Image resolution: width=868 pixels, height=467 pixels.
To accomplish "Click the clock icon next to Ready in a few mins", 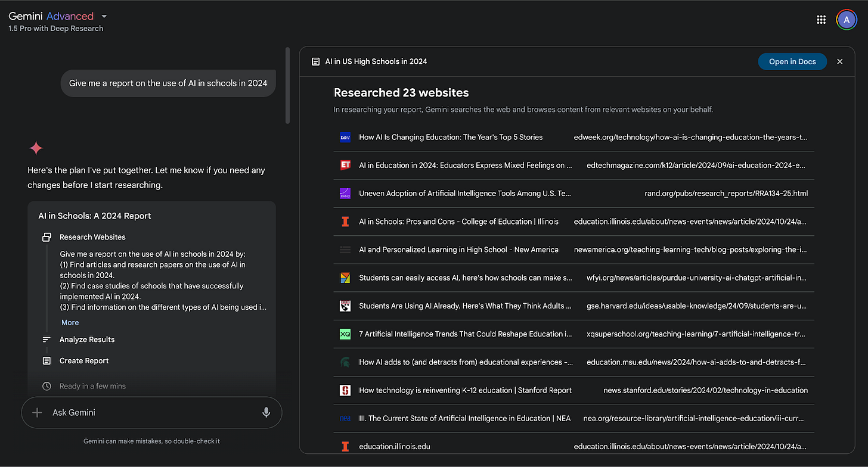I will pos(46,386).
